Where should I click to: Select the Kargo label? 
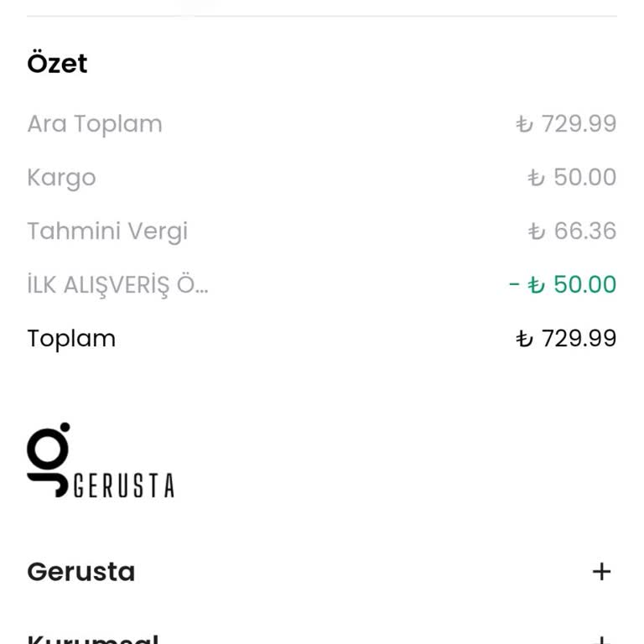(x=61, y=178)
